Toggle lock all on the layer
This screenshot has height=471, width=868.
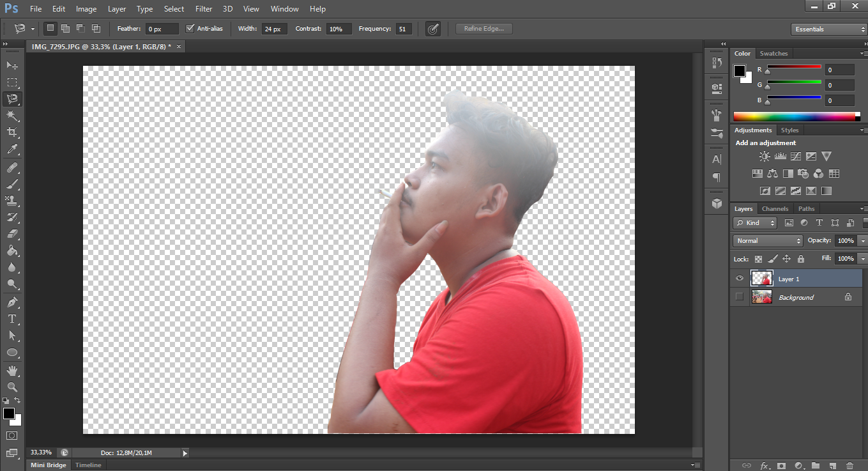pos(800,259)
